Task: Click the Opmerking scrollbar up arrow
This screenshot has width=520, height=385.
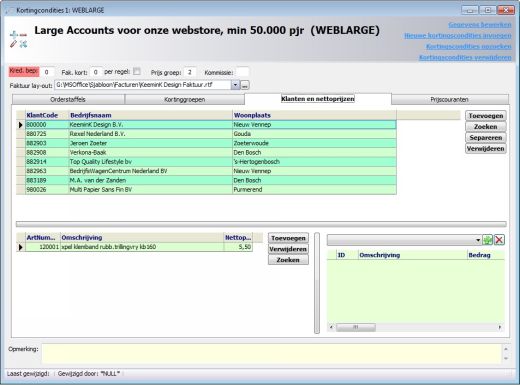Action: click(506, 349)
